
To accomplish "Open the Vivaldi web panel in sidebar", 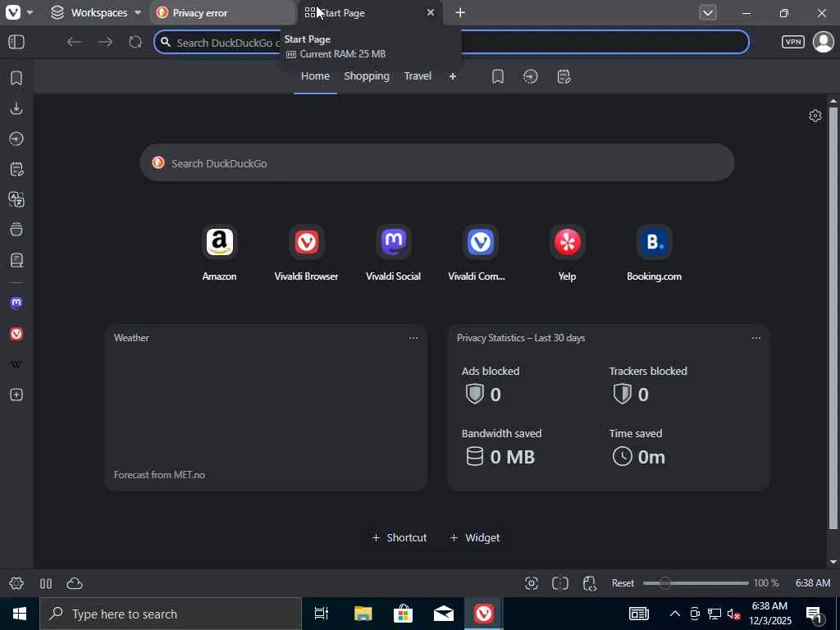I will pos(16,334).
